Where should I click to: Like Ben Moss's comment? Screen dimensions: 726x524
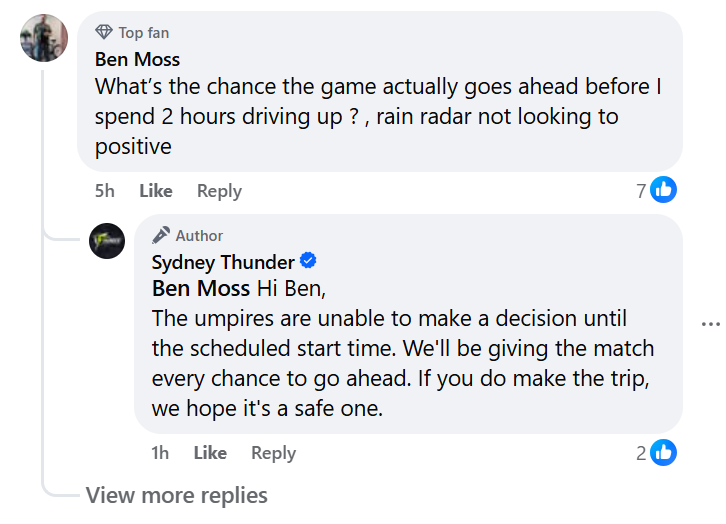click(x=155, y=191)
